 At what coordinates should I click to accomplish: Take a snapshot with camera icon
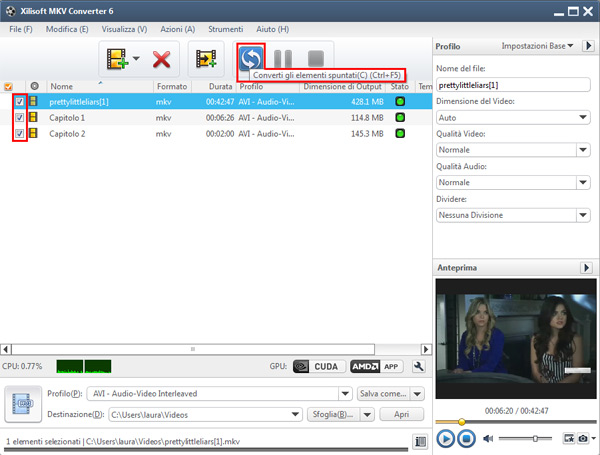coord(582,438)
